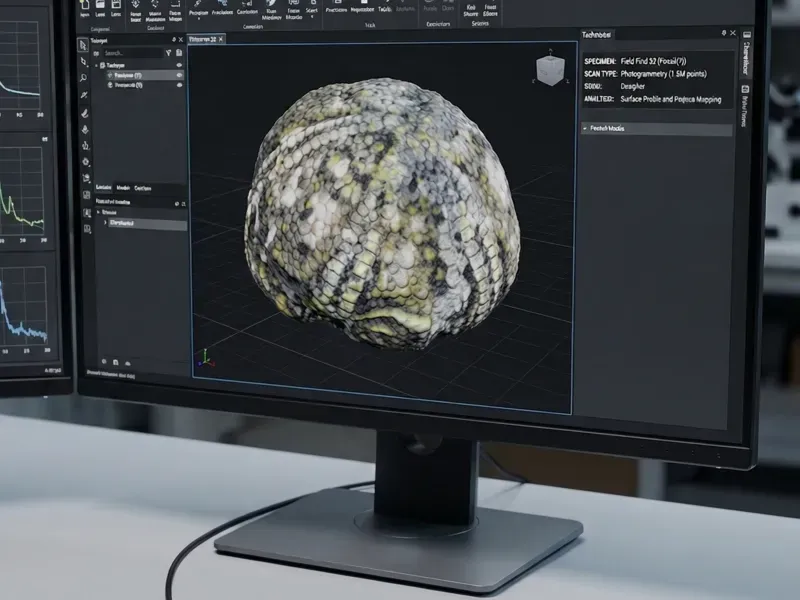This screenshot has width=800, height=600.
Task: Expand the collapsed section in right panel
Action: 586,129
